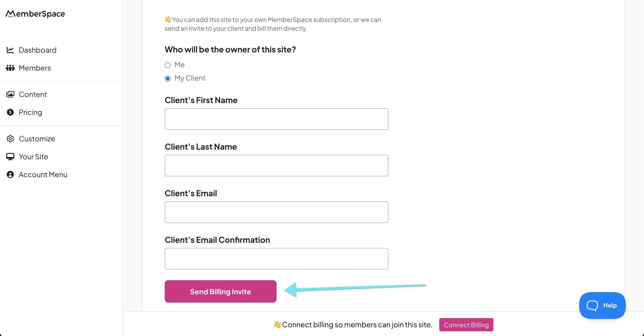Click the Pricing dollar badge icon

10,112
